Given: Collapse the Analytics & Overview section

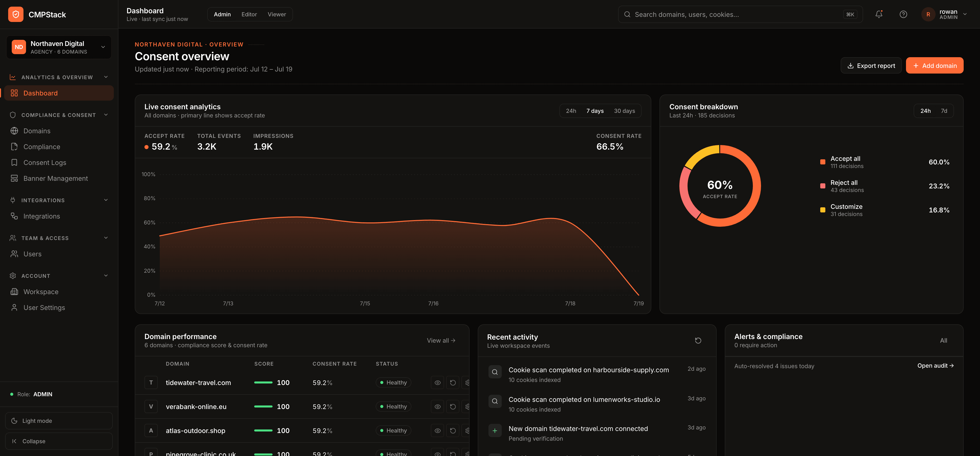Looking at the screenshot, I should pos(59,77).
